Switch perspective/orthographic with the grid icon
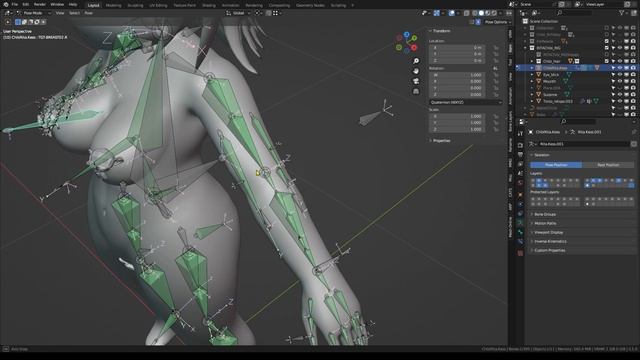This screenshot has width=640, height=360. pos(416,91)
